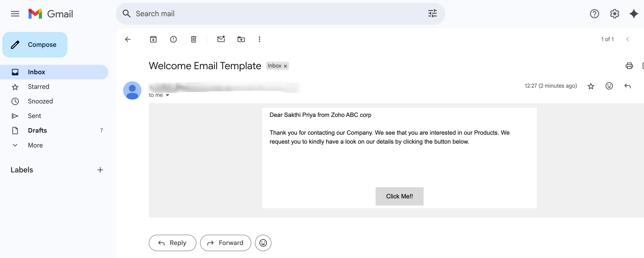Toggle the main menu hamburger

pyautogui.click(x=15, y=14)
